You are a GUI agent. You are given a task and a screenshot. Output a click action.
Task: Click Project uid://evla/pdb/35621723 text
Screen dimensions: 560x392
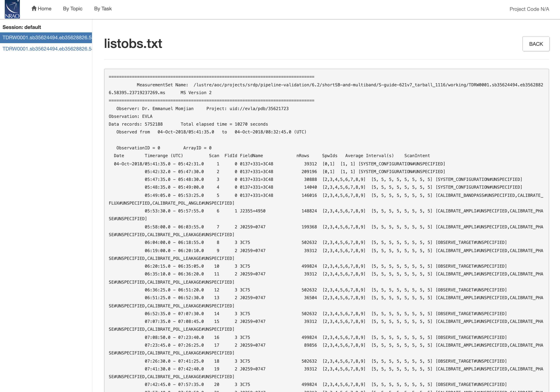coord(247,109)
